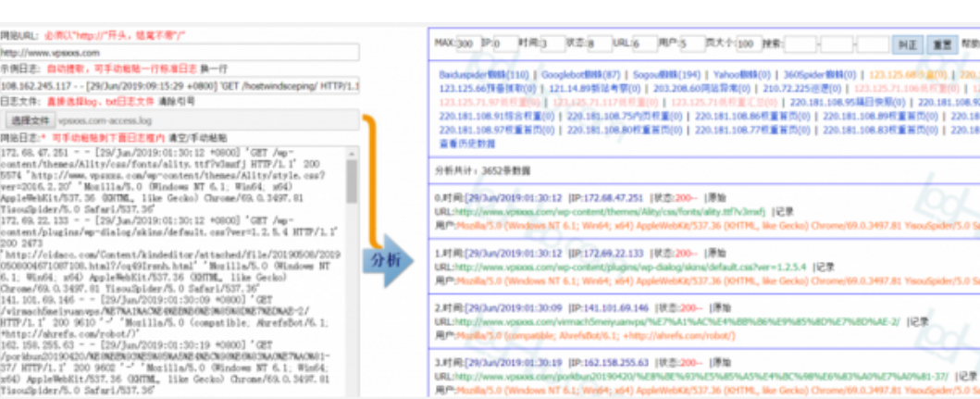Select the 页大小 page size field
This screenshot has width=980, height=399.
tap(746, 44)
